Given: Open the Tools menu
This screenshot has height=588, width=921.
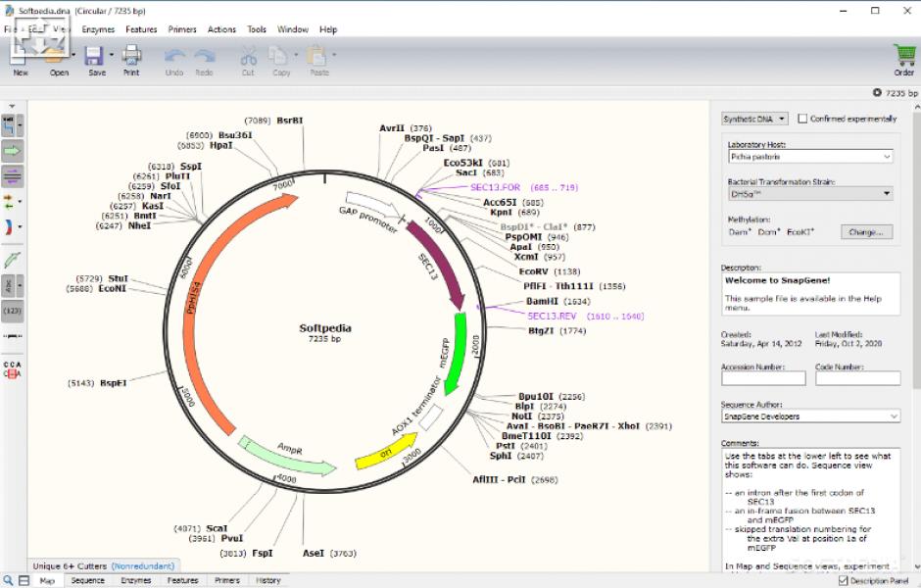Looking at the screenshot, I should (x=256, y=29).
